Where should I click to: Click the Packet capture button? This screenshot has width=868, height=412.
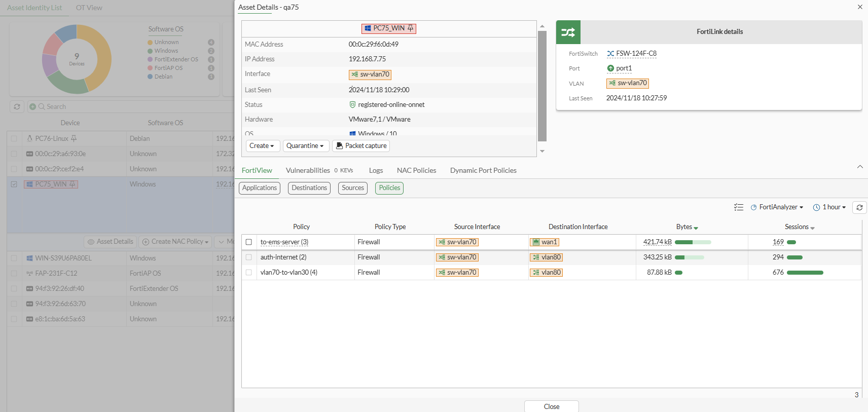point(361,146)
